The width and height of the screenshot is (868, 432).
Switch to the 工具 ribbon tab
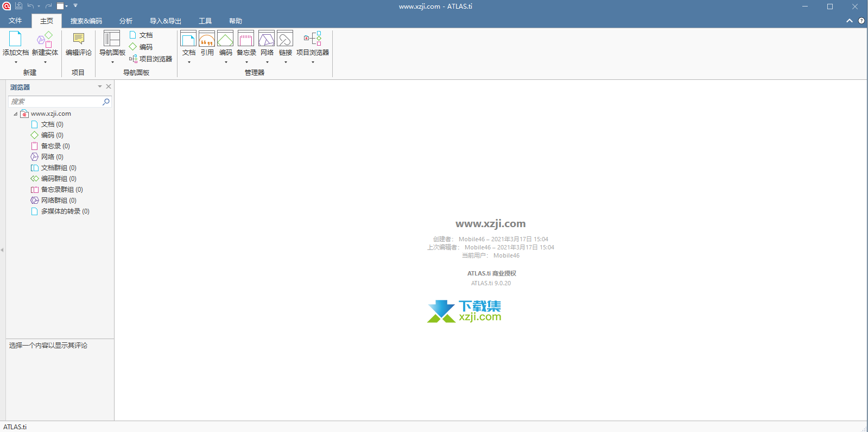tap(205, 21)
